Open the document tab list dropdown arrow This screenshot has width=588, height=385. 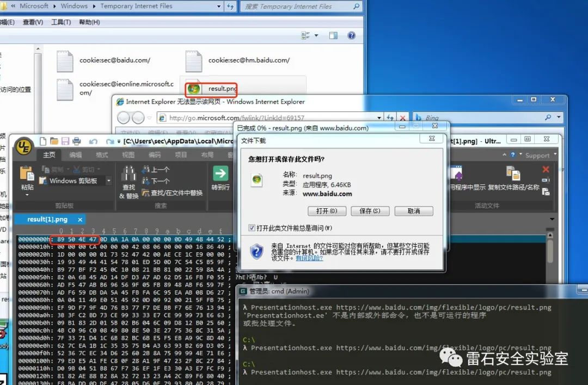tap(552, 219)
